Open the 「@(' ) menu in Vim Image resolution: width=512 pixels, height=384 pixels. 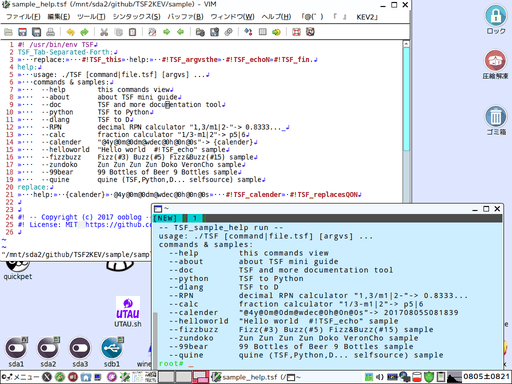point(312,17)
